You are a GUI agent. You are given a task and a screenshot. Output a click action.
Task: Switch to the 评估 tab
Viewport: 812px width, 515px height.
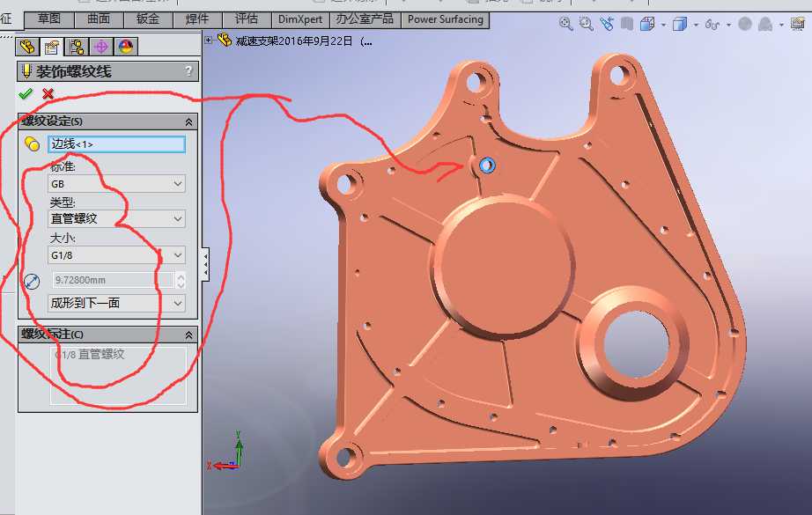coord(247,19)
